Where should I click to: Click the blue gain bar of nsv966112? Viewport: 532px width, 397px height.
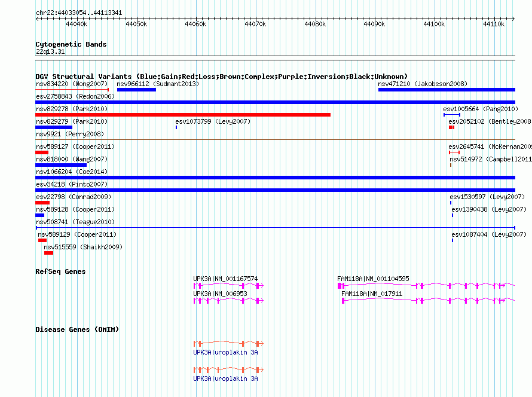pos(136,90)
